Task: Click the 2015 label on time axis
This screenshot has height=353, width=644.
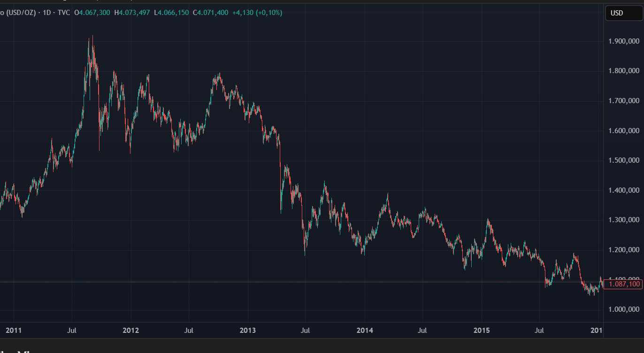Action: pos(482,330)
